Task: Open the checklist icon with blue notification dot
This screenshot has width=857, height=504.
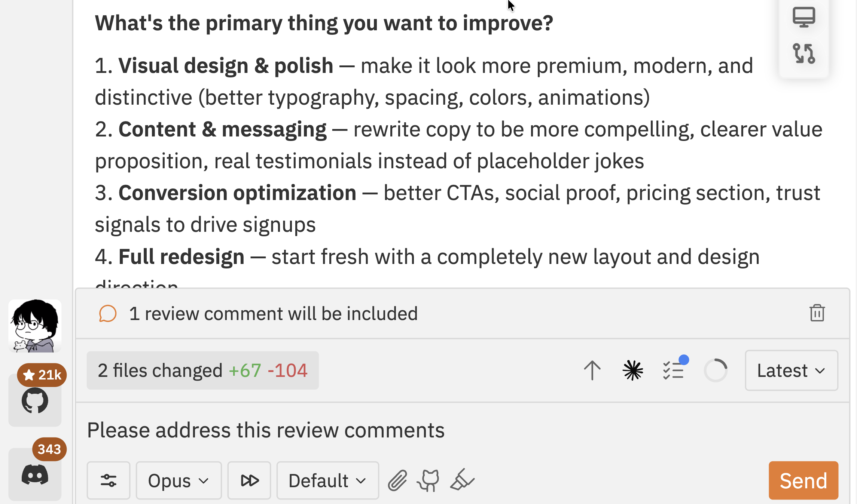Action: pyautogui.click(x=675, y=371)
